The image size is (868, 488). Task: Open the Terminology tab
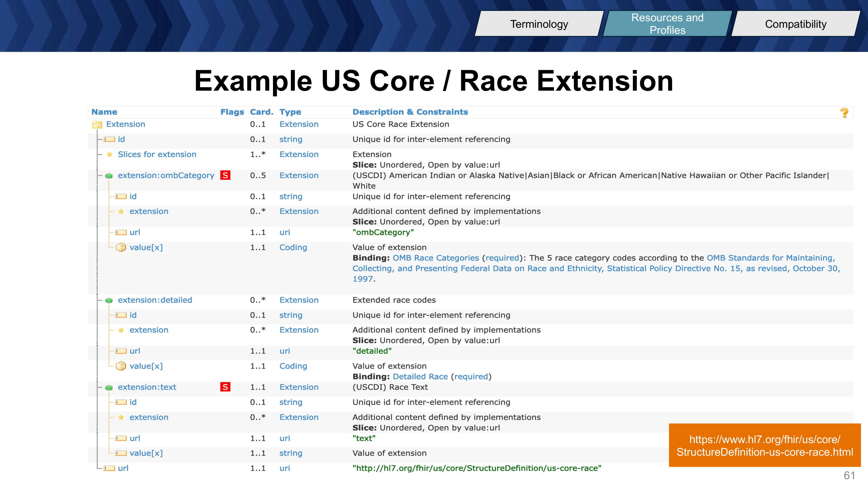539,24
